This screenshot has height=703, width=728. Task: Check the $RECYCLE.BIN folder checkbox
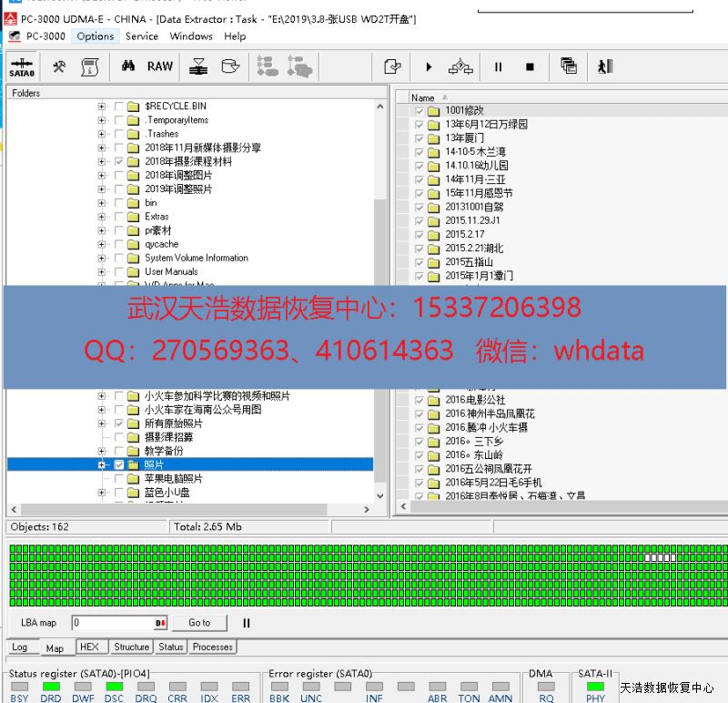[x=119, y=107]
